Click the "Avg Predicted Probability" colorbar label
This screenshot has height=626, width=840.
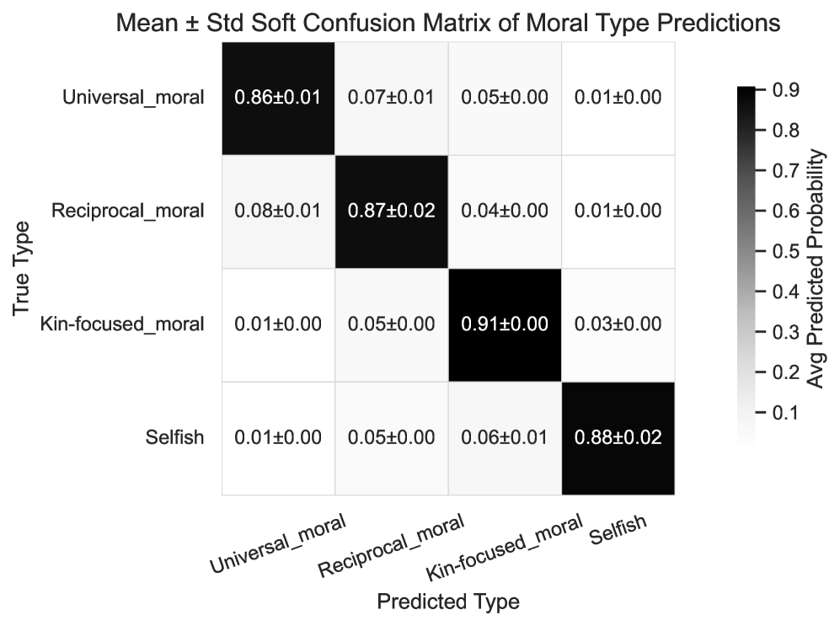tap(815, 267)
